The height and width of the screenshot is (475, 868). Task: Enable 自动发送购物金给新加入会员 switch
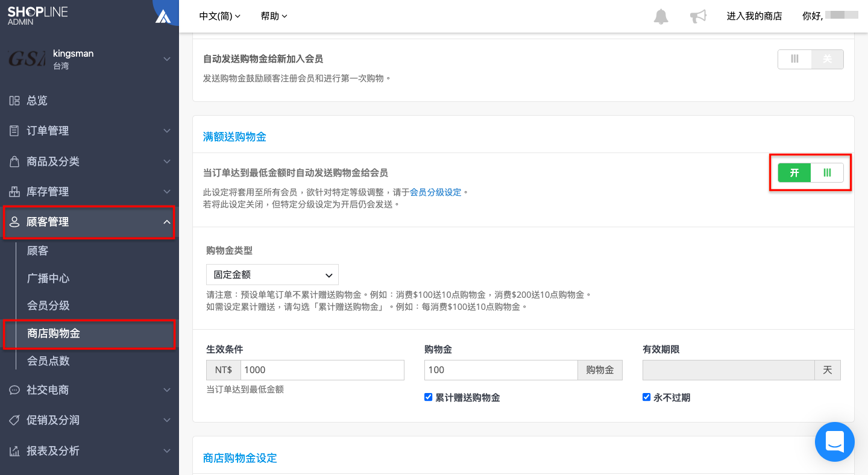click(x=810, y=59)
